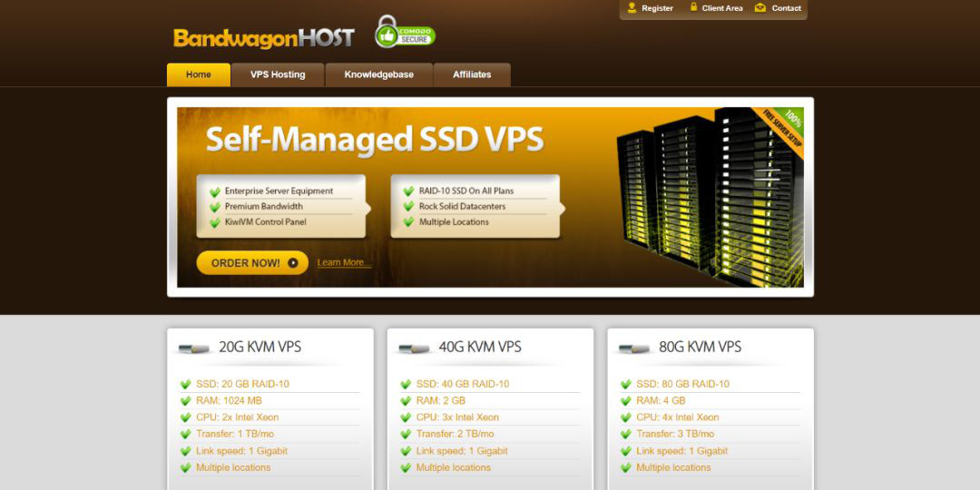980x490 pixels.
Task: Click the server icon beside 80G KVM VPS
Action: point(634,348)
